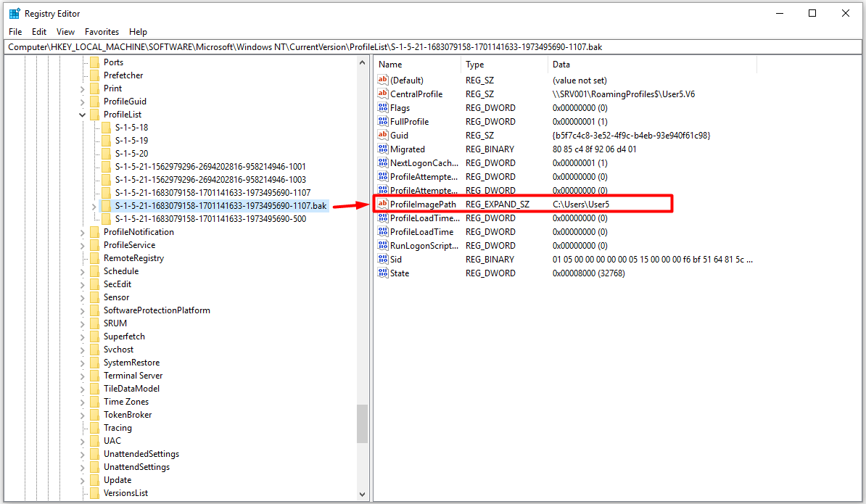The height and width of the screenshot is (504, 866).
Task: Open the Help menu
Action: (138, 31)
